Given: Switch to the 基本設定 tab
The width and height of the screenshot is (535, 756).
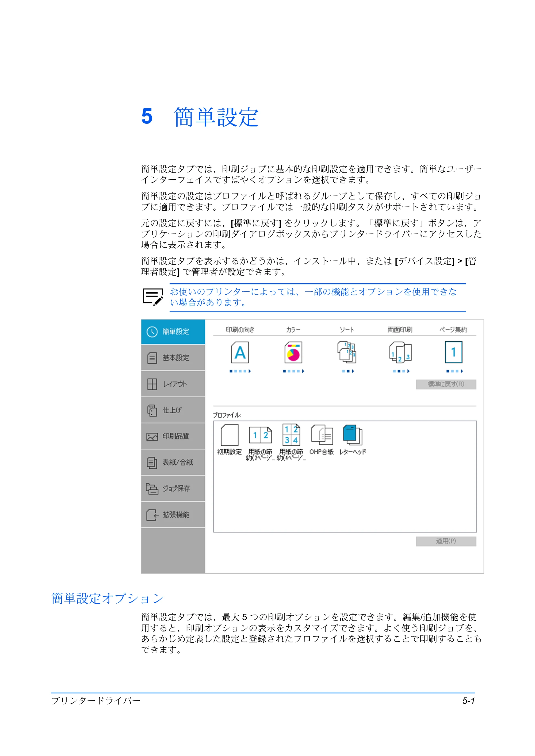Looking at the screenshot, I should pos(173,358).
